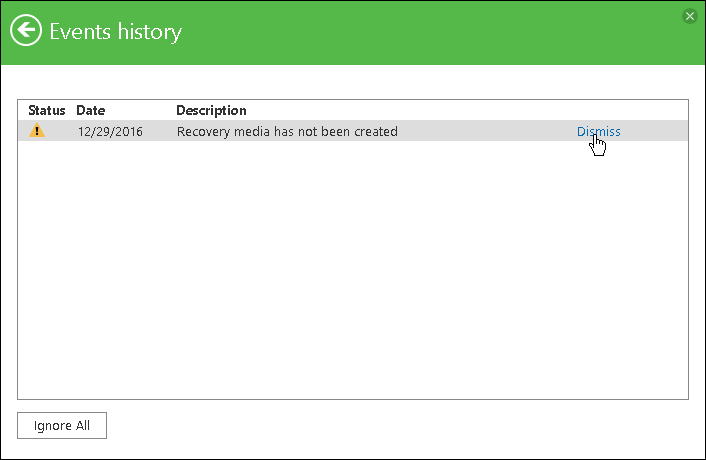Click the Date column header
706x460 pixels.
[91, 110]
